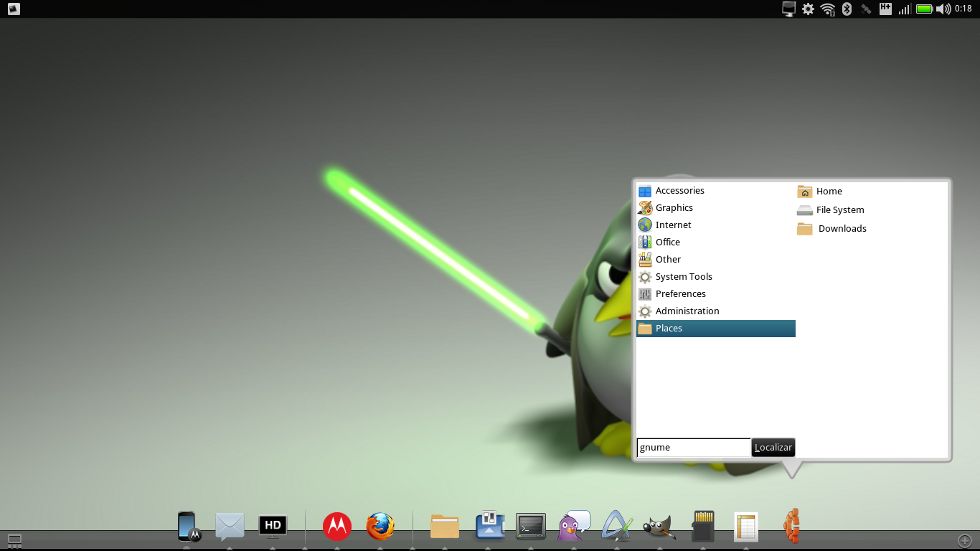Click the search field containing 'gnume'
The image size is (980, 551).
coord(692,448)
